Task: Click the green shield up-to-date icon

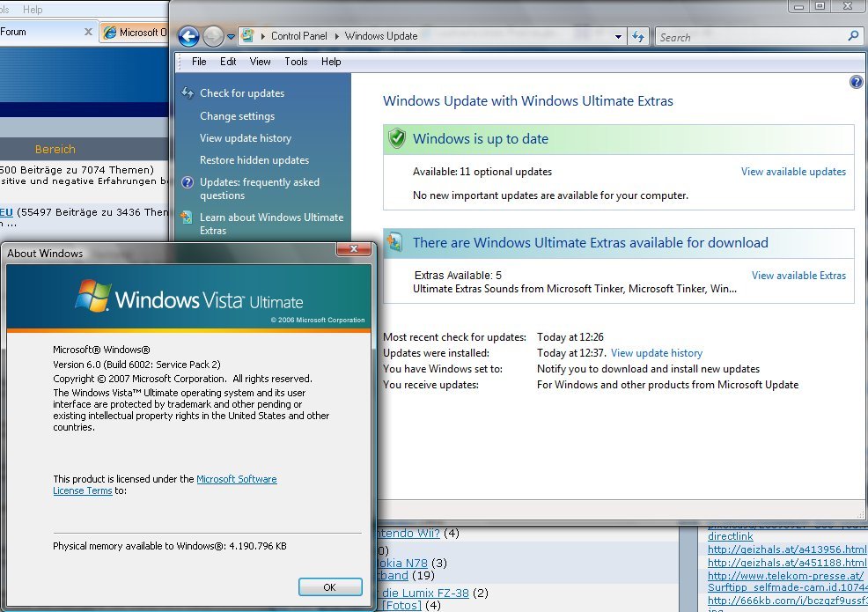Action: click(396, 138)
